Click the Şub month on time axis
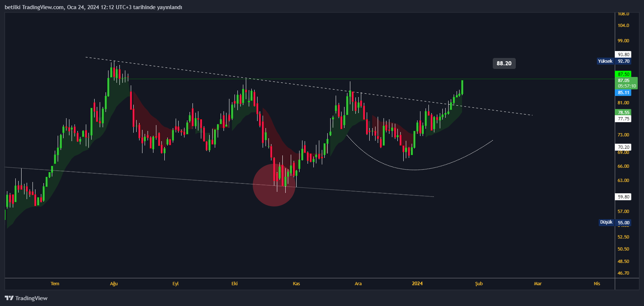The width and height of the screenshot is (644, 306). point(479,284)
